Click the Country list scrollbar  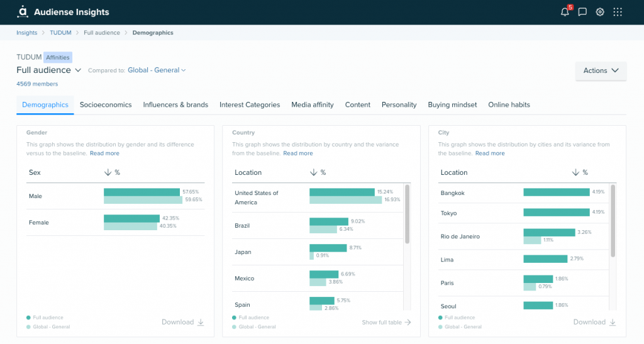407,214
